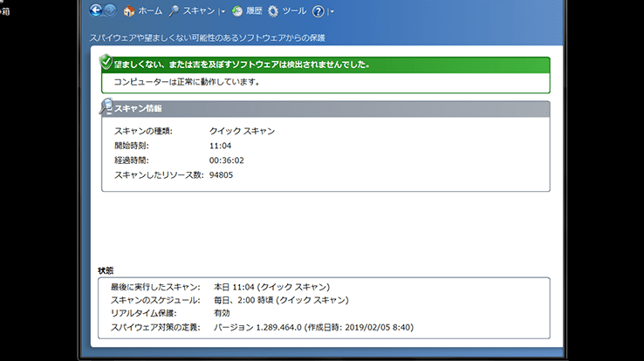Expand the Help dropdown arrow
This screenshot has width=644, height=361.
pyautogui.click(x=332, y=12)
